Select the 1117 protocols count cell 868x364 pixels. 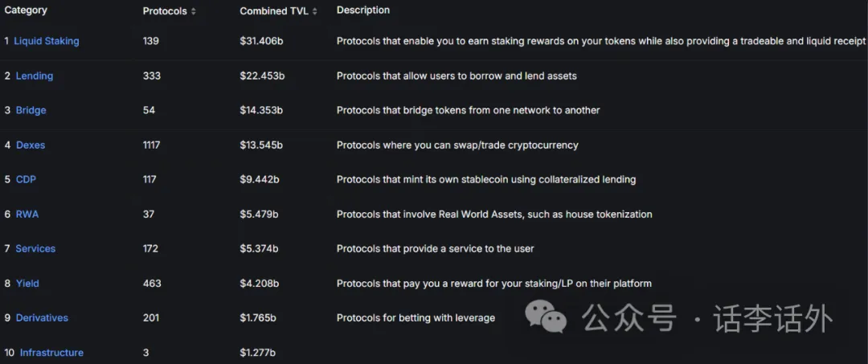tap(151, 145)
